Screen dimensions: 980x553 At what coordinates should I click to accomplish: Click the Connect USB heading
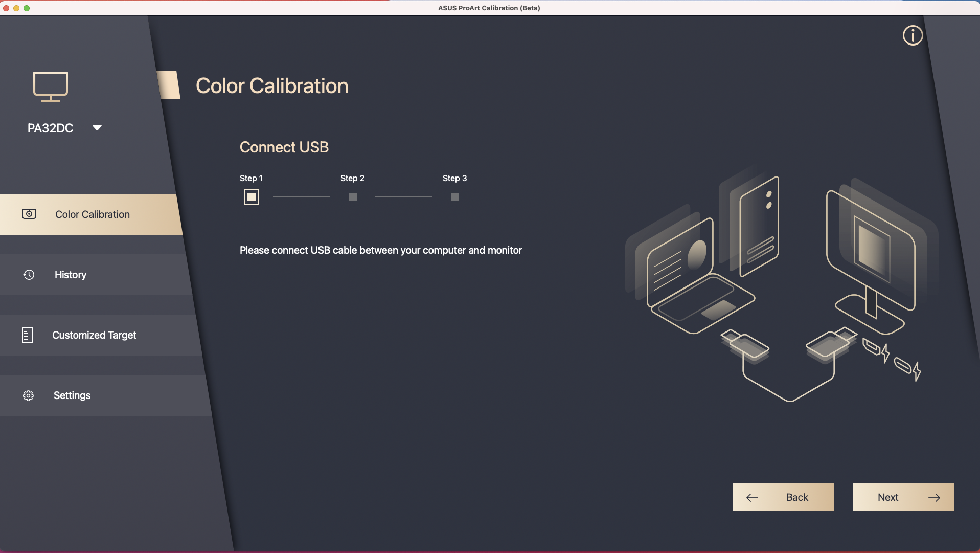(284, 147)
